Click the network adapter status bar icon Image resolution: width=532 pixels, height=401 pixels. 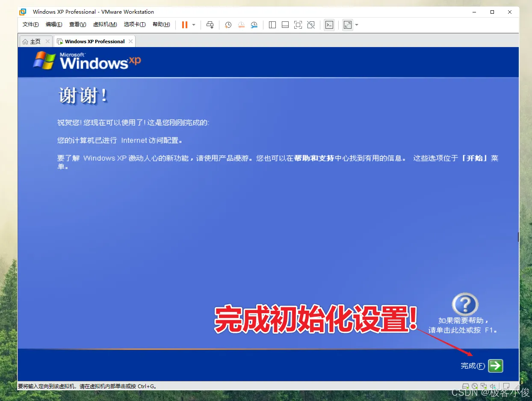tap(483, 386)
